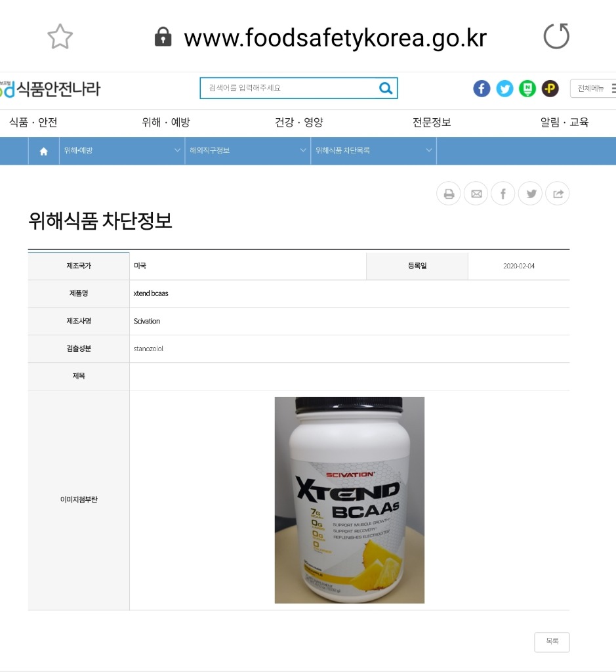Image resolution: width=616 pixels, height=672 pixels.
Task: Print the page using printer icon
Action: tap(449, 194)
